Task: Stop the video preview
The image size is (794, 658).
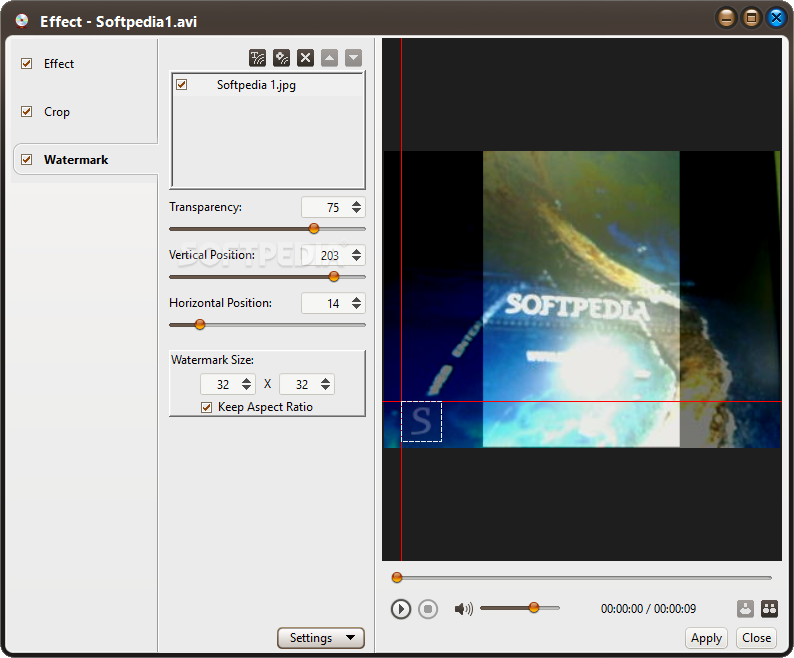Action: pos(428,609)
